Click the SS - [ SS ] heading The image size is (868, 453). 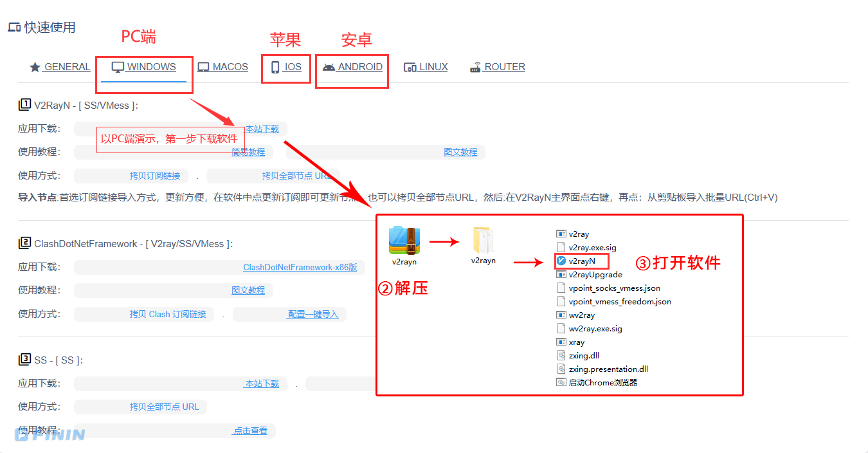51,360
